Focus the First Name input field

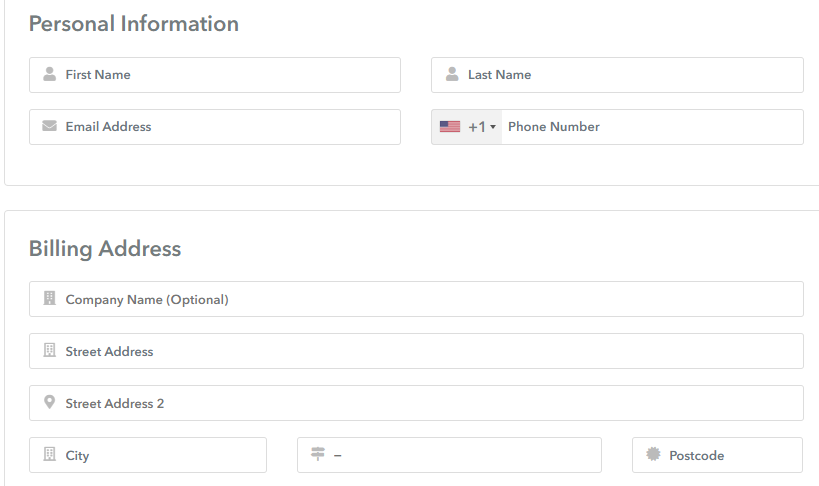point(215,75)
